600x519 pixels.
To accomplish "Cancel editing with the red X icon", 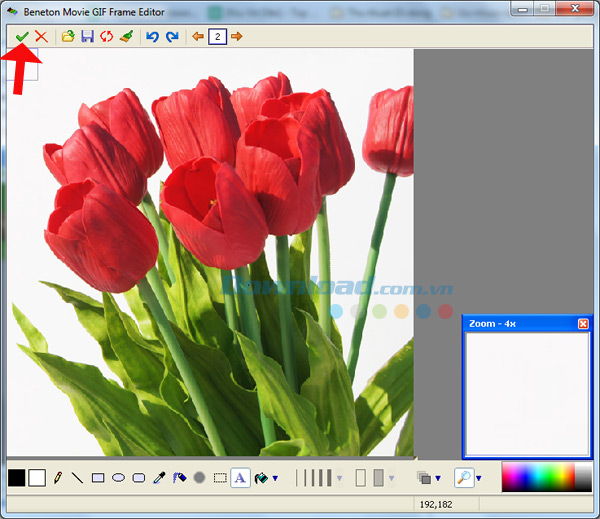I will (x=41, y=37).
